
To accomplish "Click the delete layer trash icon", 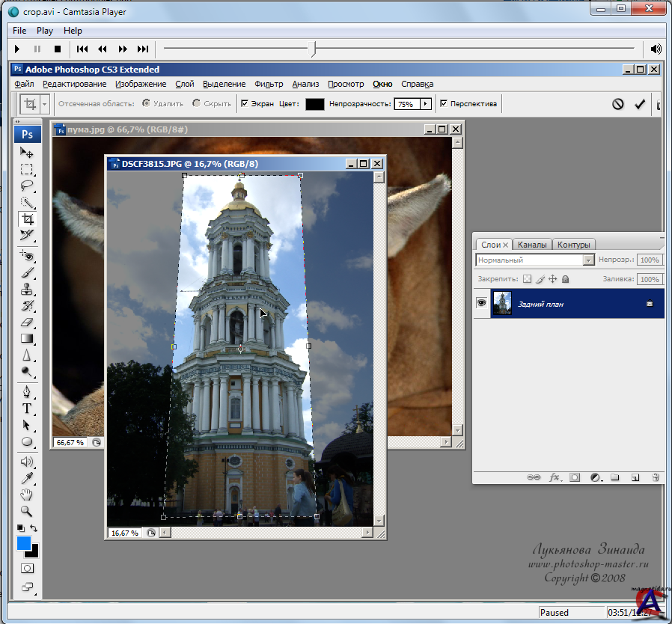I will pyautogui.click(x=656, y=477).
